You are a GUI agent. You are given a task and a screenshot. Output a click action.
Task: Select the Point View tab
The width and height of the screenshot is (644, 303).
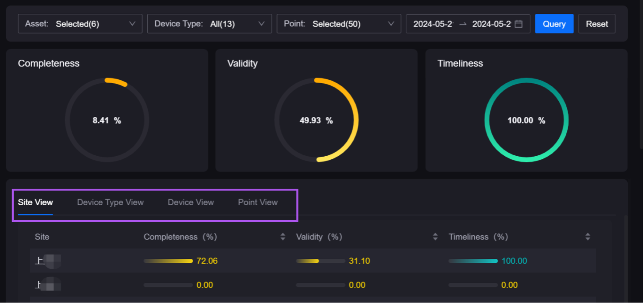(258, 203)
